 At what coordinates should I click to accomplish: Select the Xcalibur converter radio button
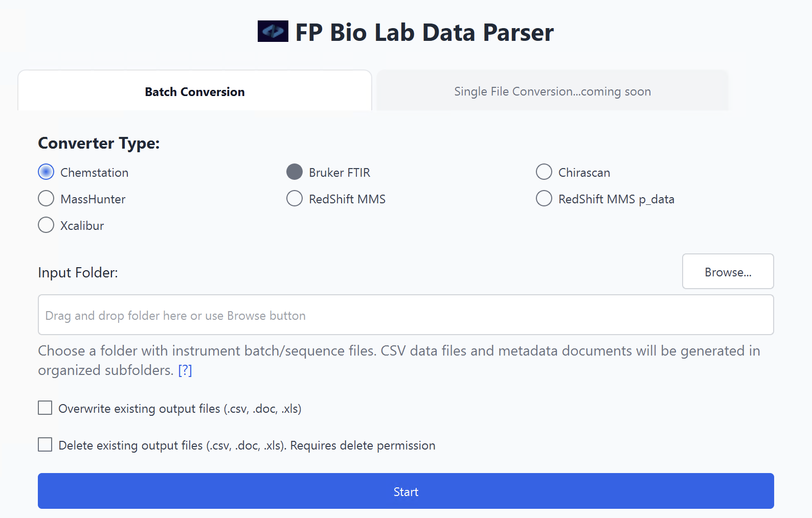pos(46,225)
